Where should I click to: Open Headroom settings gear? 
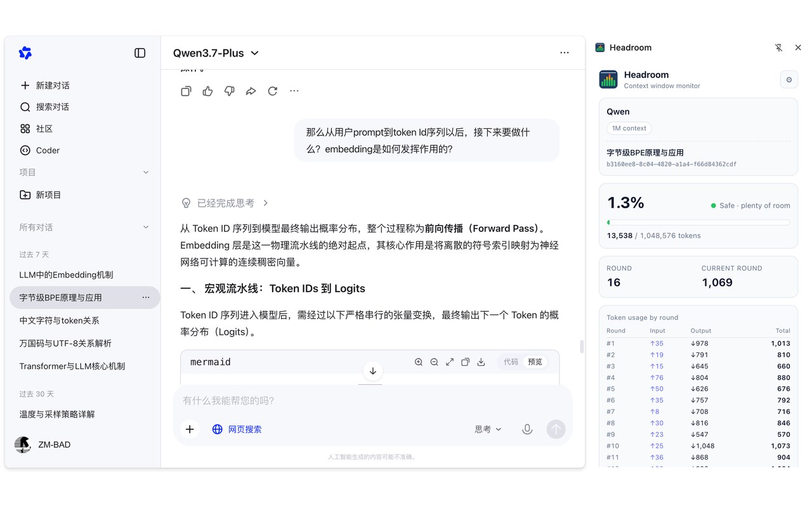coord(789,80)
